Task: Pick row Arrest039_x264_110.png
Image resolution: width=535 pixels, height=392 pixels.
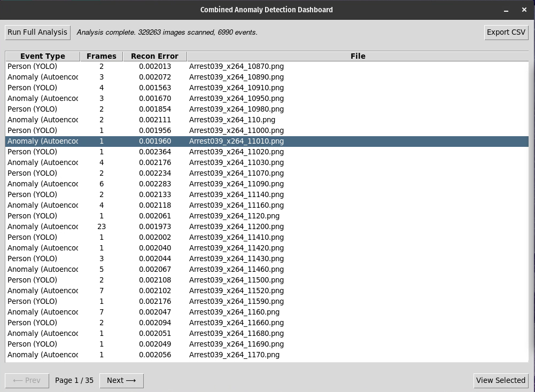Action: point(232,120)
